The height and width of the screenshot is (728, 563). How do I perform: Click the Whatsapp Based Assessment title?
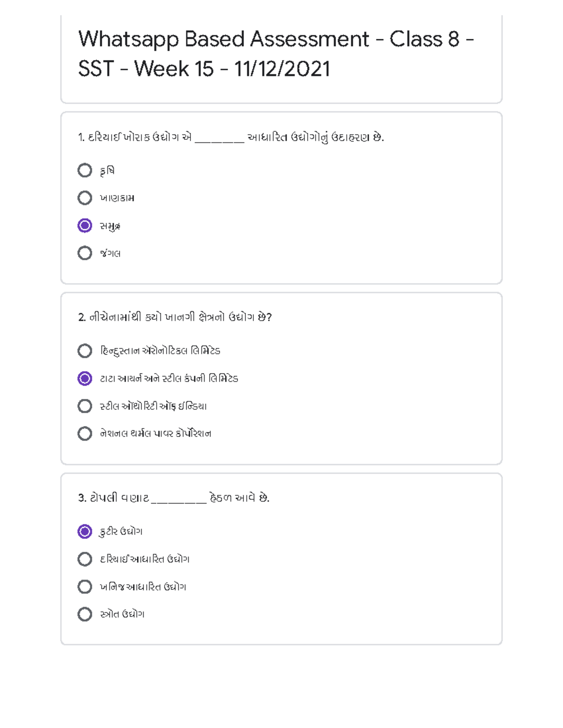click(x=276, y=53)
